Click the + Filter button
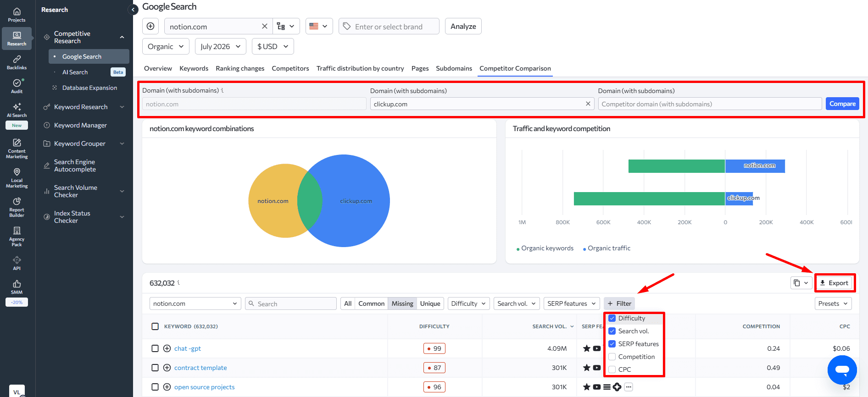Image resolution: width=868 pixels, height=397 pixels. [x=619, y=303]
